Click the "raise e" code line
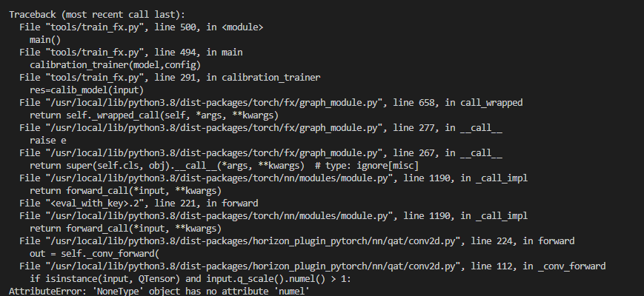The width and height of the screenshot is (644, 296). (x=47, y=140)
